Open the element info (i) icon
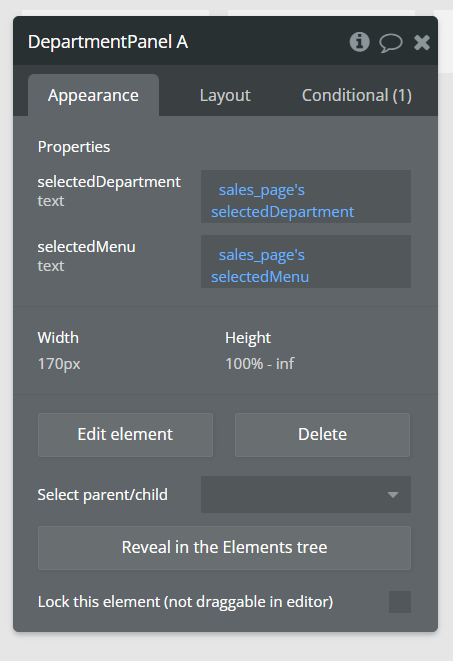 click(x=359, y=42)
